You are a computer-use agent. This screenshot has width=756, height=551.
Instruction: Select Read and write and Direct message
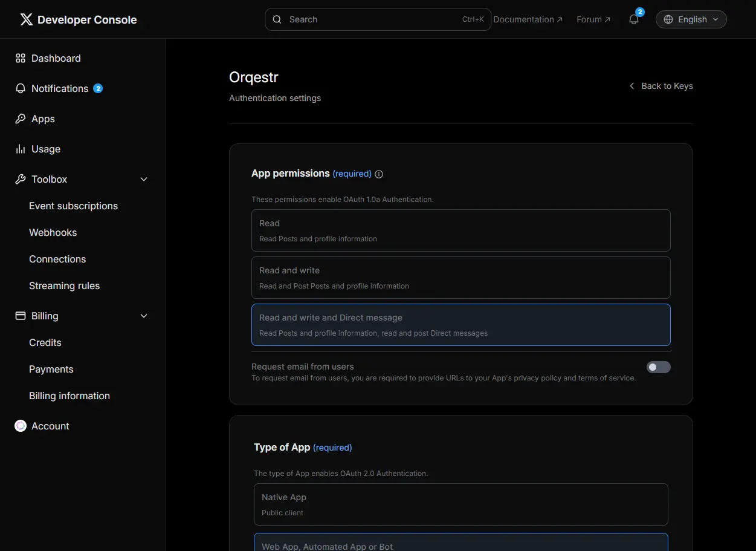click(461, 325)
